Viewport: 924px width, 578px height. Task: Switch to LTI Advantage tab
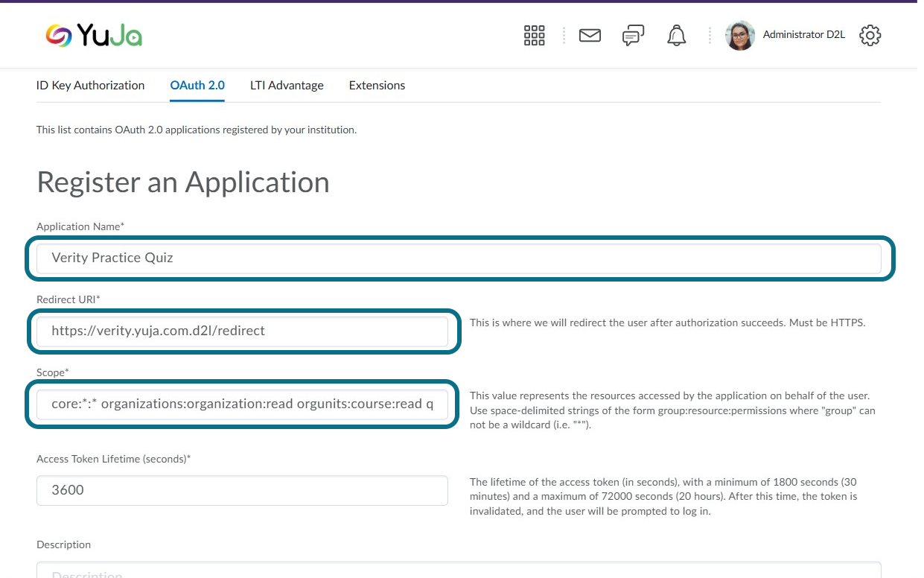(x=287, y=85)
